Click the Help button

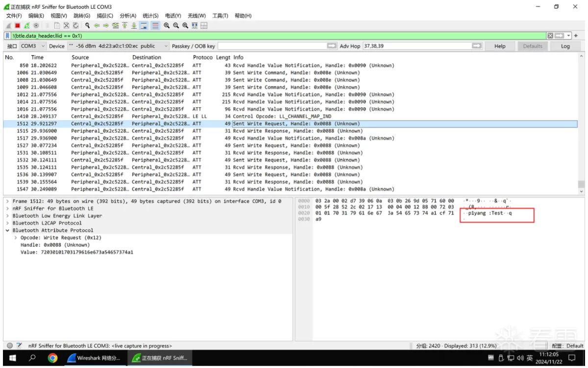[x=500, y=46]
